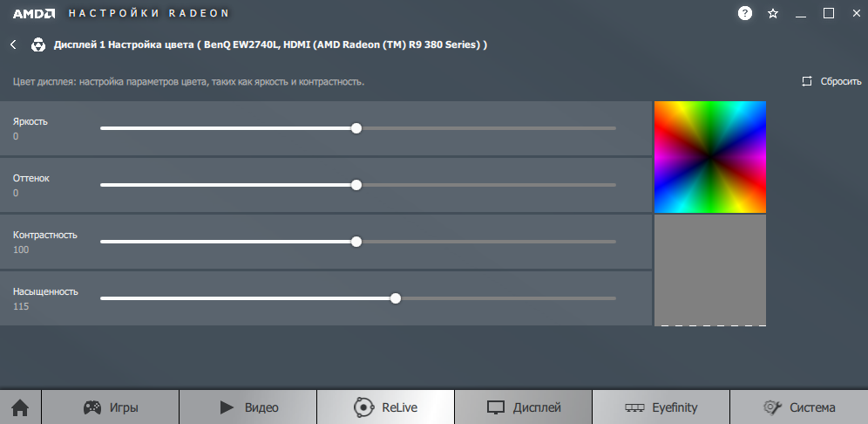
Task: Select the Дисплей tab
Action: (x=524, y=407)
